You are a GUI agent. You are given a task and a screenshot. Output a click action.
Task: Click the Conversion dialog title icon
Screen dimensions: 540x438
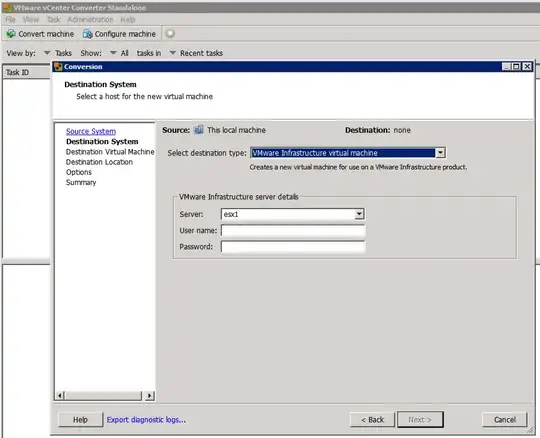(58, 66)
